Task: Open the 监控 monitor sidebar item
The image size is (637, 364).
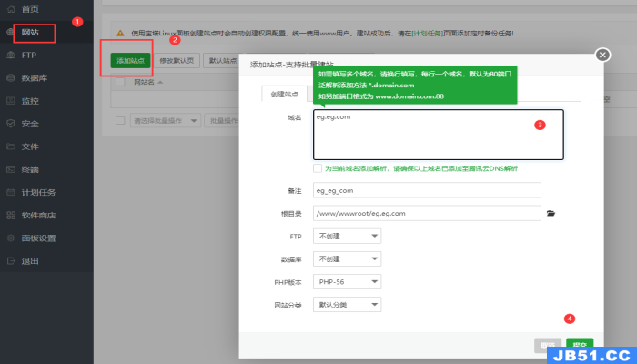Action: 30,101
